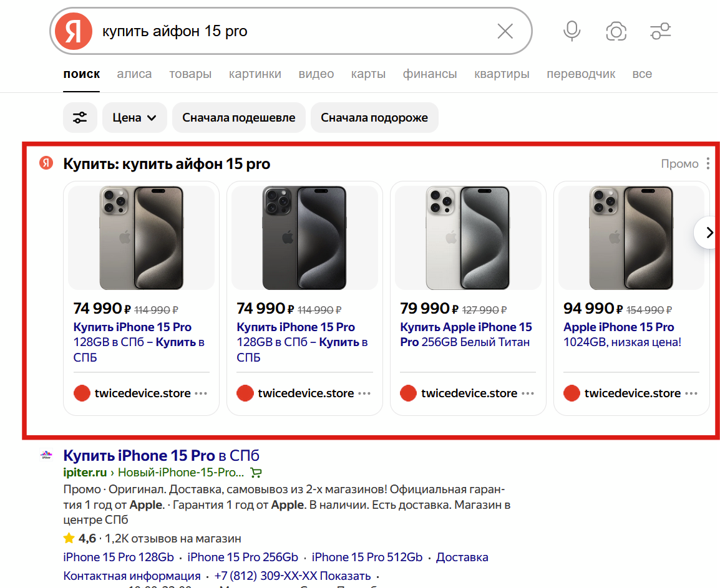Open three-dot menu on 94 990 ₽ card
Viewport: 720px width, 588px height.
pyautogui.click(x=691, y=393)
